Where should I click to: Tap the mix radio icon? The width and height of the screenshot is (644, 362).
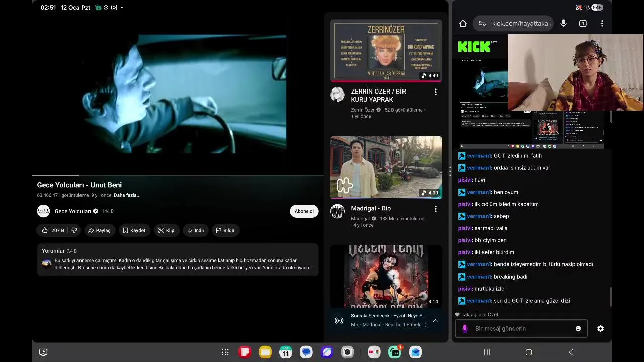pyautogui.click(x=339, y=320)
